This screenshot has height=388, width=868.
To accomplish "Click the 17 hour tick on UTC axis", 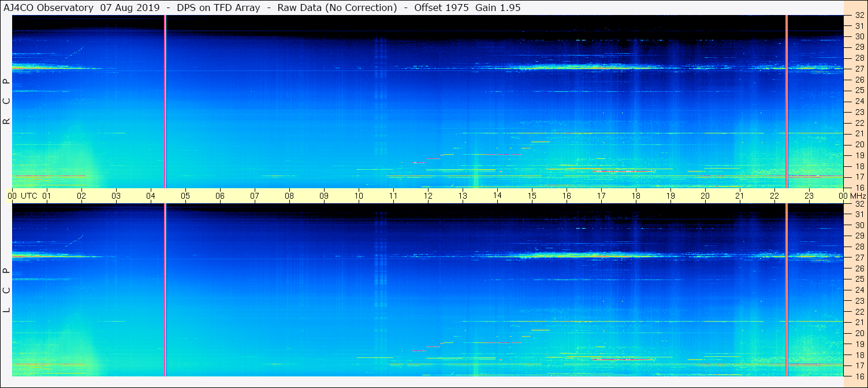I will click(601, 196).
